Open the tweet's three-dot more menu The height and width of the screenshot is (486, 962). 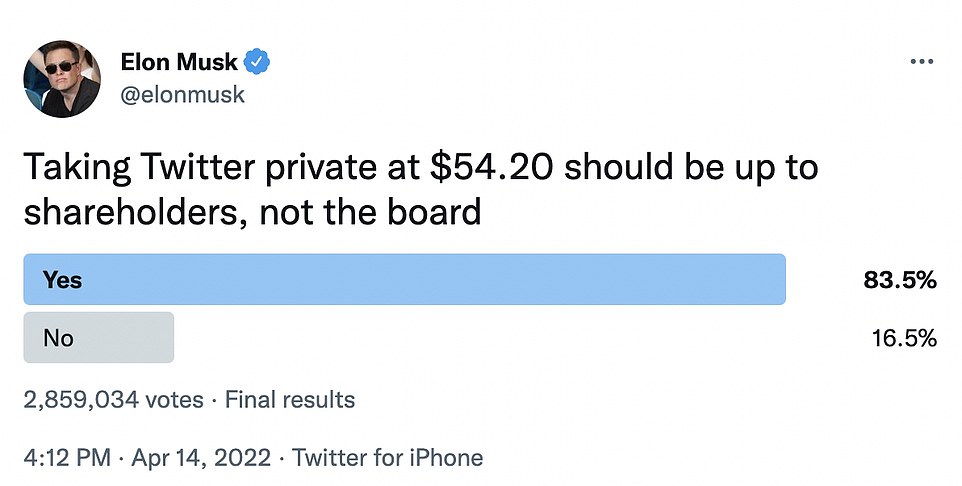[920, 62]
